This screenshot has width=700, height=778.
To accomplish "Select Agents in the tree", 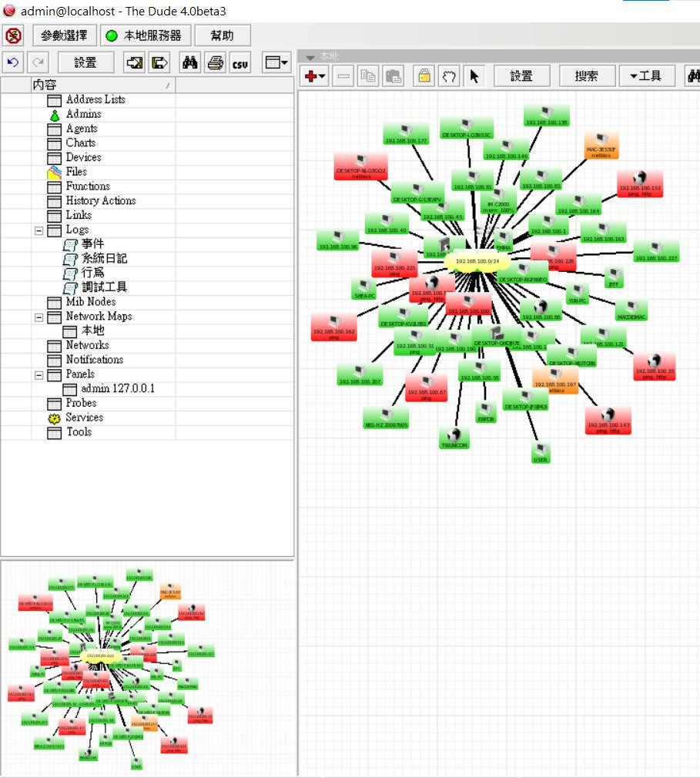I will point(82,129).
